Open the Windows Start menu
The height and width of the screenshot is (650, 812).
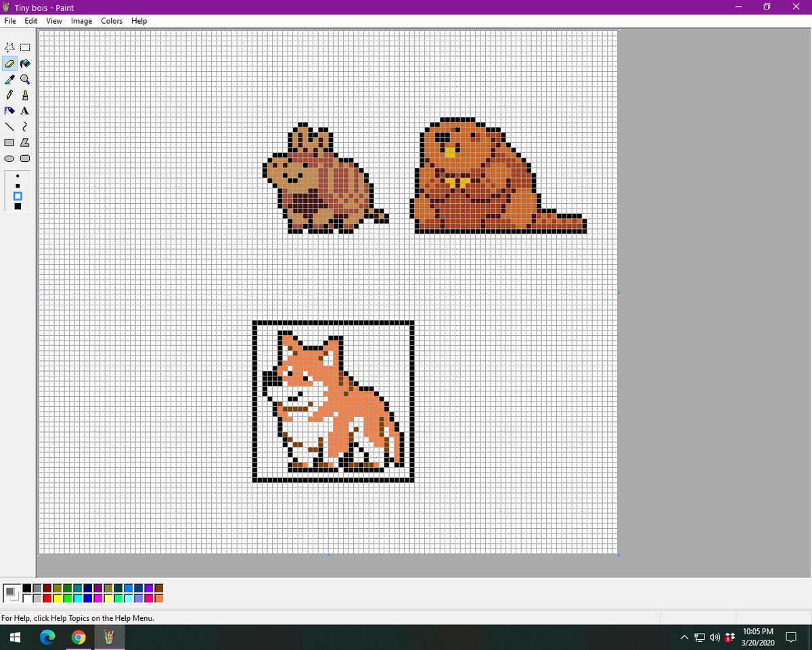pyautogui.click(x=15, y=637)
